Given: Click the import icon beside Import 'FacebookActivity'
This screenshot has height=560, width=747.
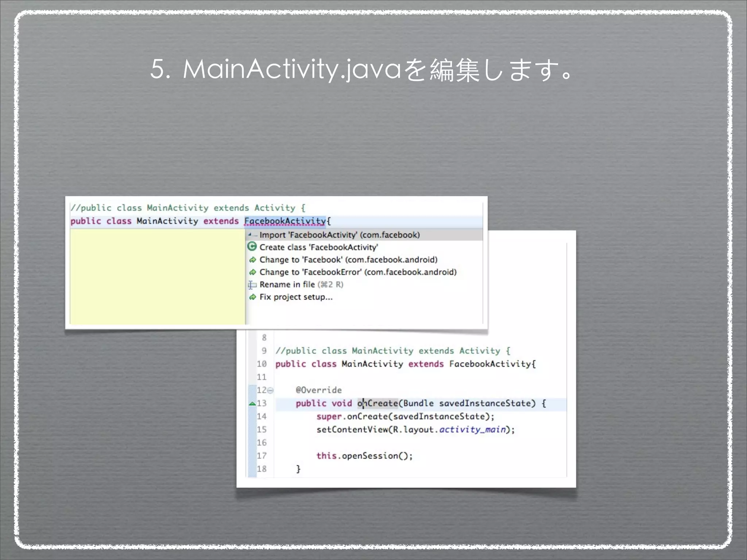Looking at the screenshot, I should 252,235.
